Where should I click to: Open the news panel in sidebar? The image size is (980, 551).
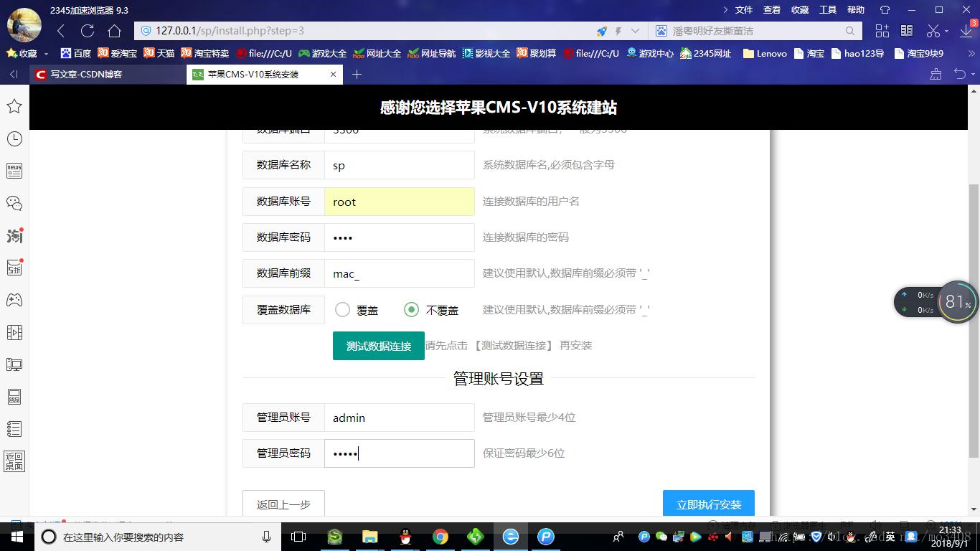(14, 171)
